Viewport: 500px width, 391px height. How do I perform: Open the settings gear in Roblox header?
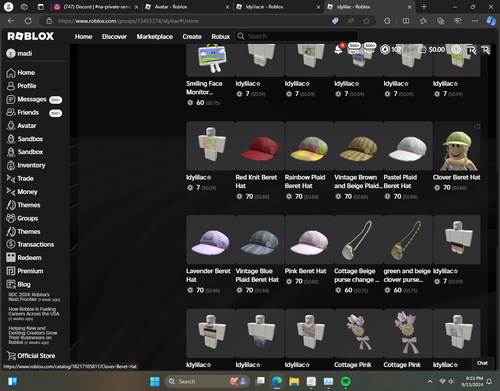point(456,50)
